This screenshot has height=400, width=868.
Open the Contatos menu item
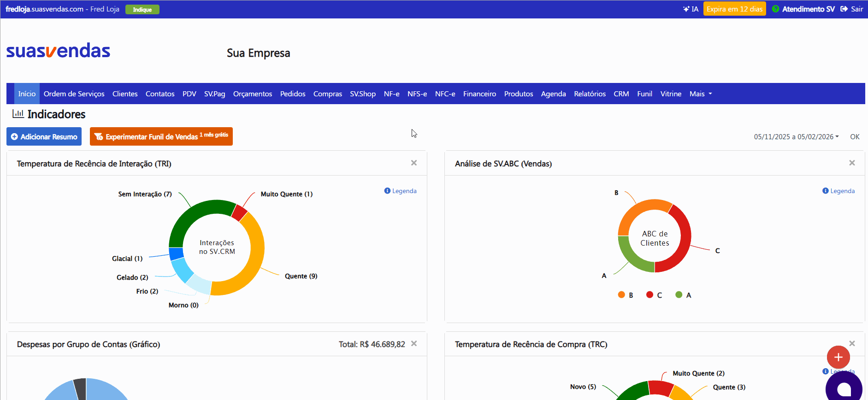pyautogui.click(x=160, y=94)
